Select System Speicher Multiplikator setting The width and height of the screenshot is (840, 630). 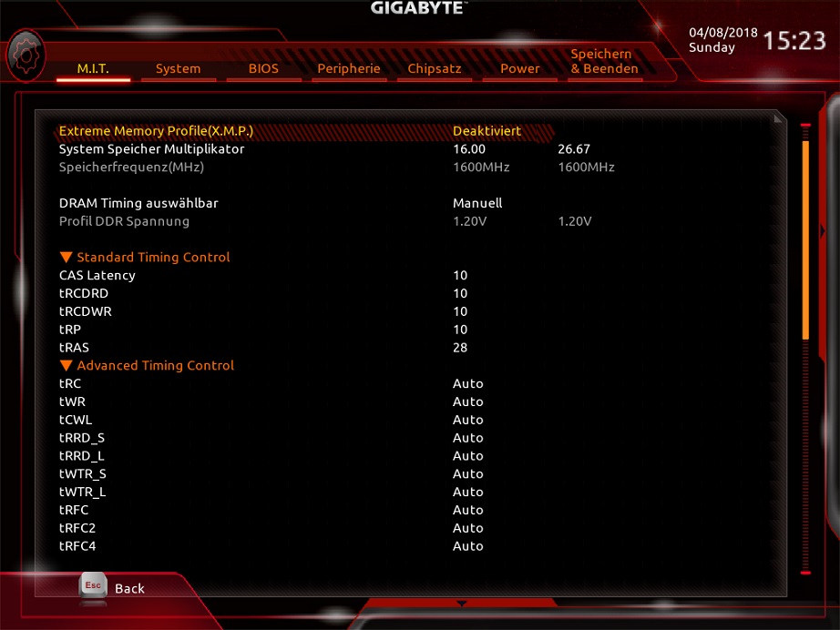coord(151,149)
